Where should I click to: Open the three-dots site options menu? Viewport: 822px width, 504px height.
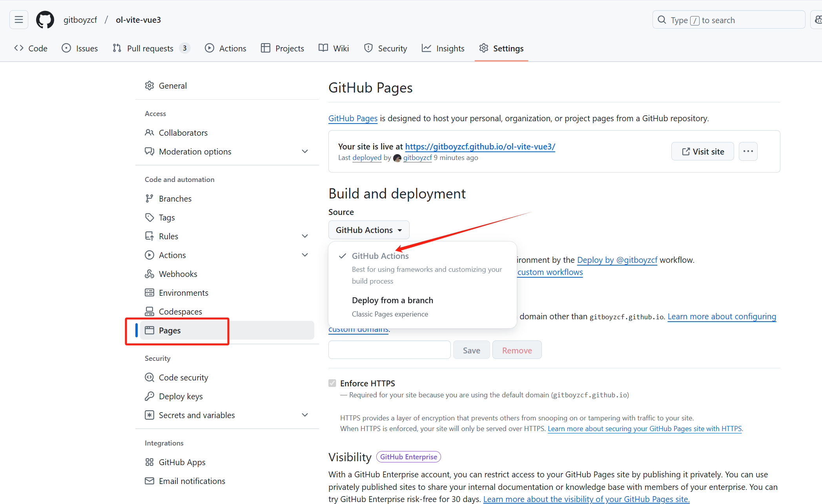pyautogui.click(x=748, y=151)
